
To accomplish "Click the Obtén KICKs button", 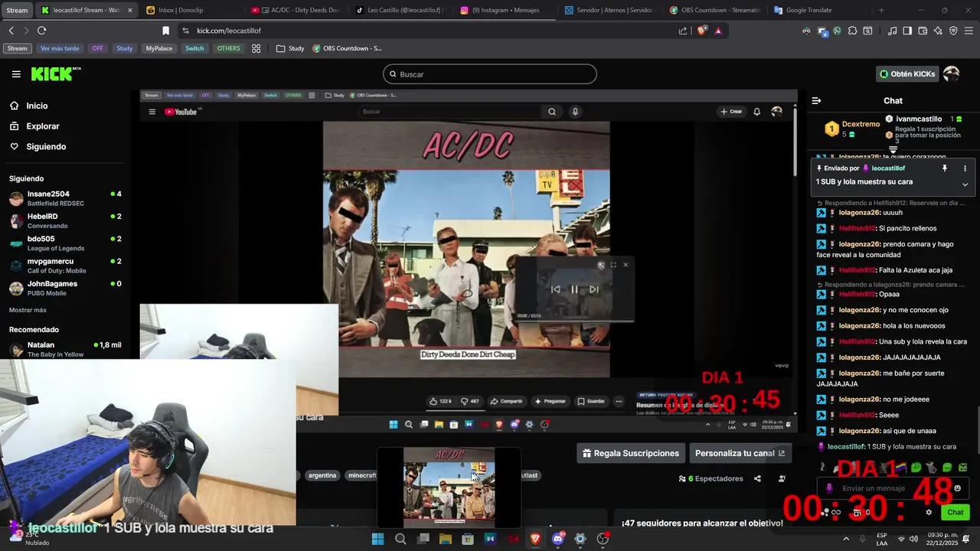I will click(x=907, y=74).
